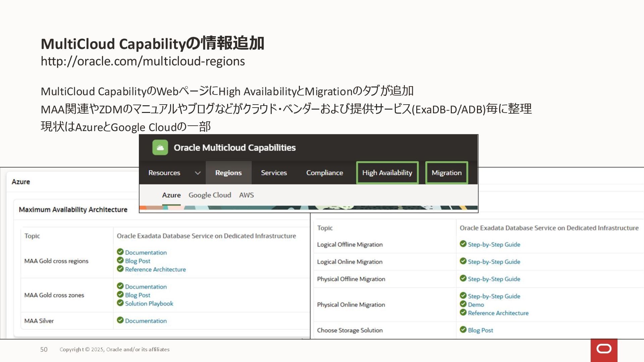644x362 pixels.
Task: Click check icon beside Choose Storage Blog Post
Action: pyautogui.click(x=463, y=330)
